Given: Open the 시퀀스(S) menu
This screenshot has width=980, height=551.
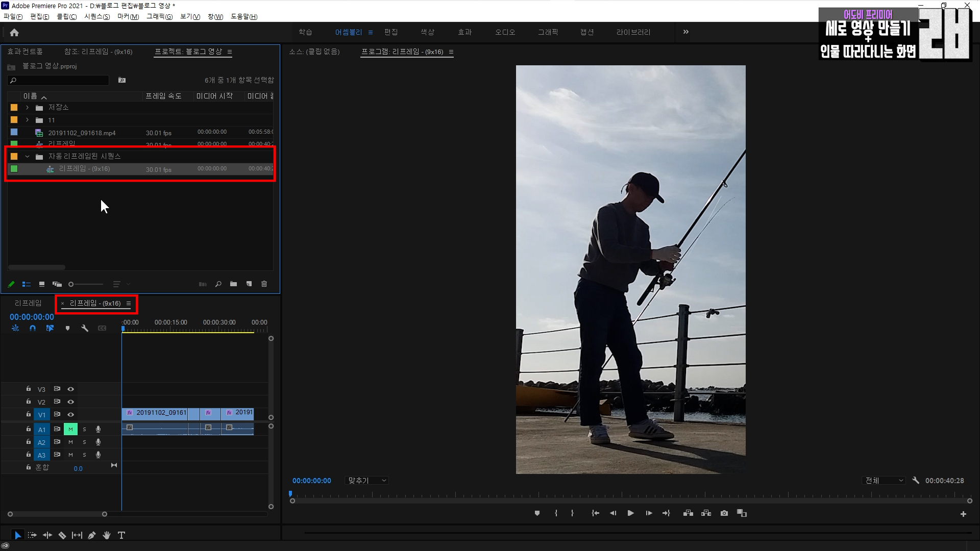Looking at the screenshot, I should [97, 17].
